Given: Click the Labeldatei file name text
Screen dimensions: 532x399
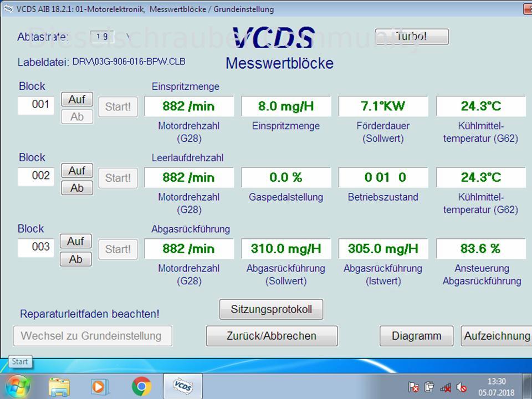Looking at the screenshot, I should coord(129,62).
